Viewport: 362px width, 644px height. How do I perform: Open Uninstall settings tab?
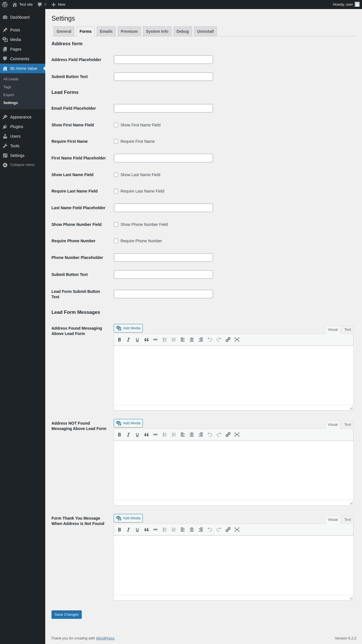point(205,31)
